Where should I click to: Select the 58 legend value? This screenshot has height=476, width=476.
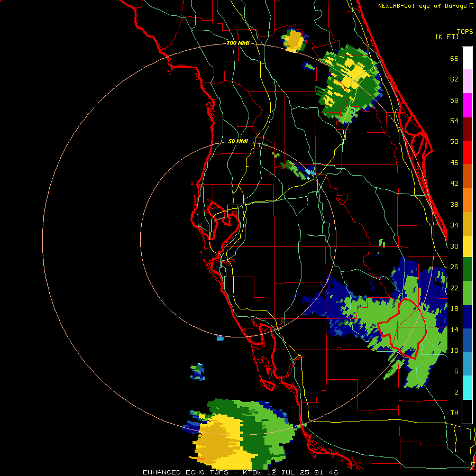tap(454, 100)
